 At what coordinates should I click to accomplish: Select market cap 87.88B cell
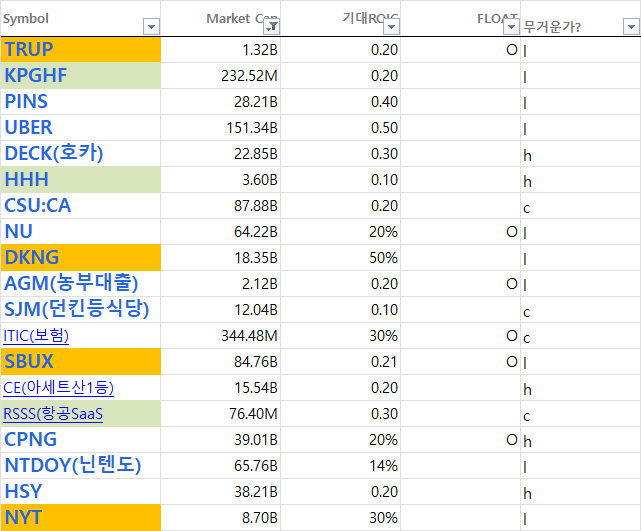(x=221, y=206)
